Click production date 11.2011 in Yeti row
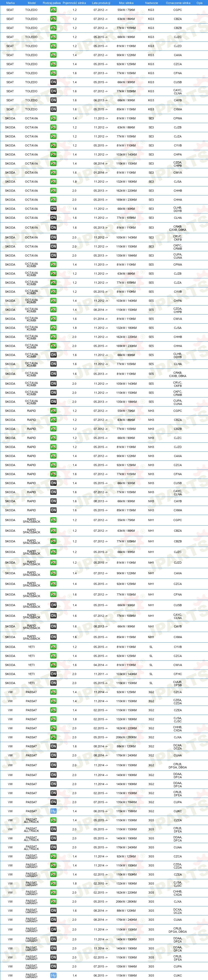Image resolution: width=208 pixels, height=980 pixels. click(x=100, y=674)
